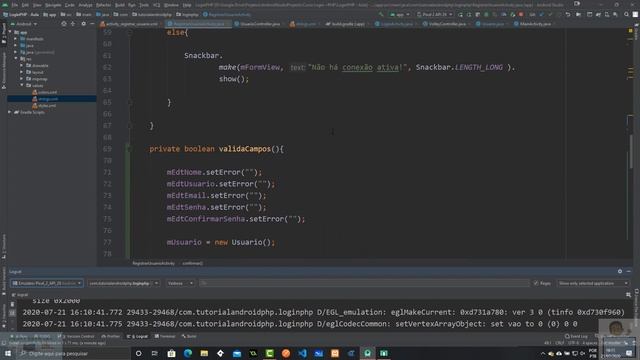The image size is (640, 360).
Task: Open Logcat emulator device dropdown
Action: click(47, 283)
